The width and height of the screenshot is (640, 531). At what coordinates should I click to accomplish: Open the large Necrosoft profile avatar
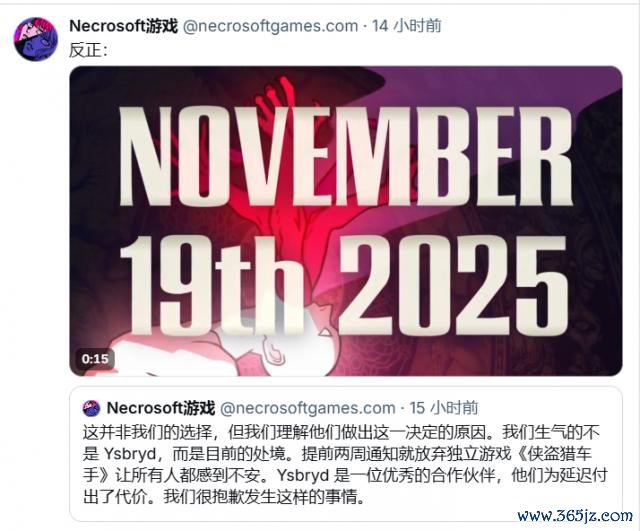tap(36, 39)
